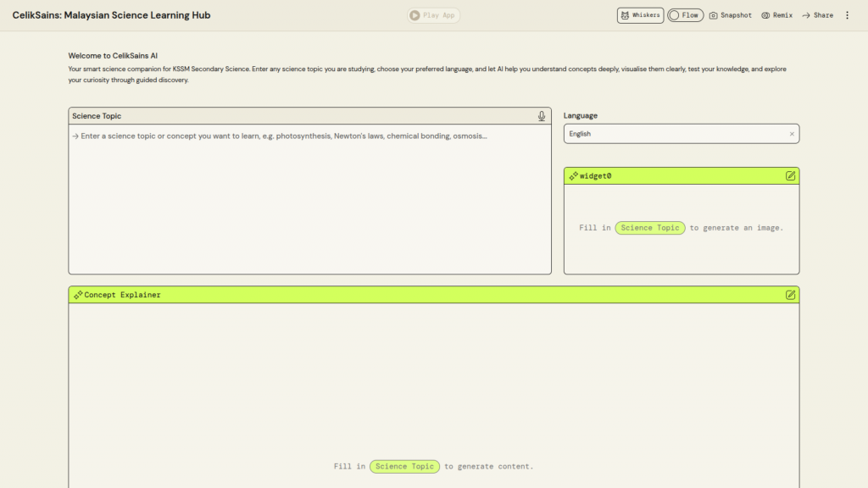This screenshot has height=488, width=868.
Task: Select the widget0 header title
Action: pyautogui.click(x=595, y=176)
